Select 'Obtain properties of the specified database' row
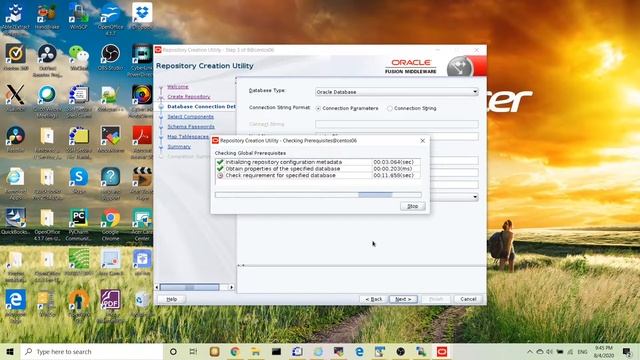The width and height of the screenshot is (640, 360). click(x=318, y=169)
